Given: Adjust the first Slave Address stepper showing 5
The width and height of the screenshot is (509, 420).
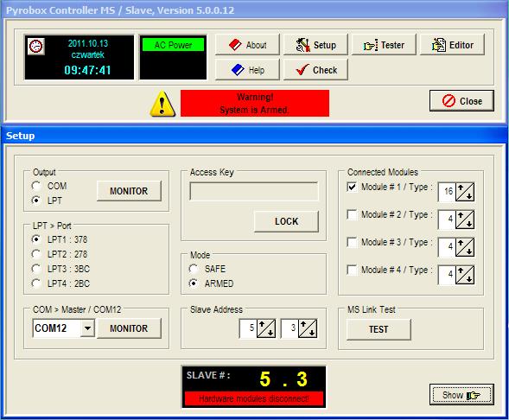Looking at the screenshot, I should click(x=266, y=328).
